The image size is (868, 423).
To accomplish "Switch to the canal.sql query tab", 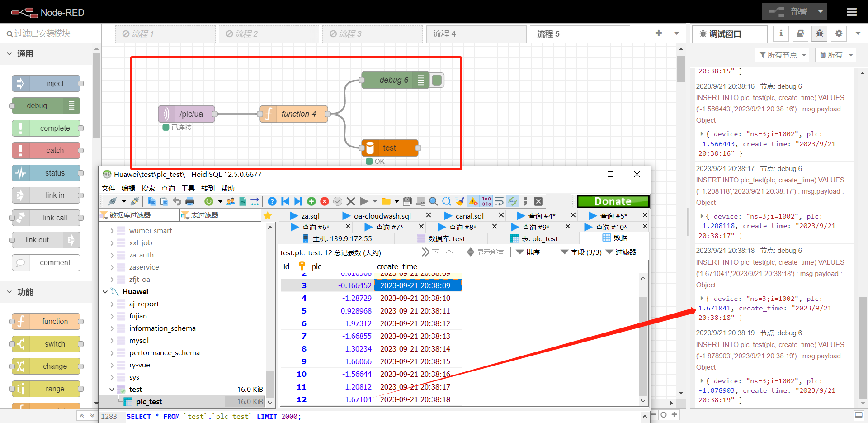I will point(469,216).
